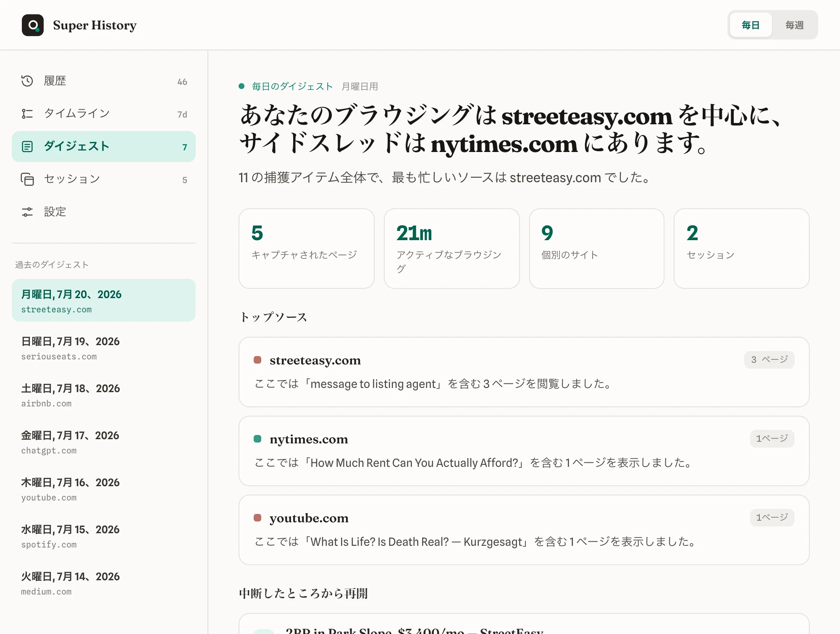
Task: Select ダイジェスト in the sidebar
Action: 104,147
